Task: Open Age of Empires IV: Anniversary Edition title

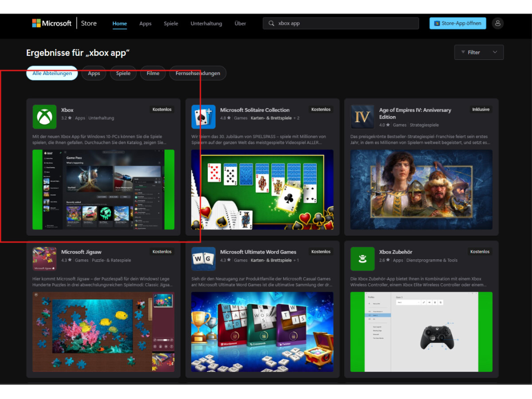Action: (415, 113)
